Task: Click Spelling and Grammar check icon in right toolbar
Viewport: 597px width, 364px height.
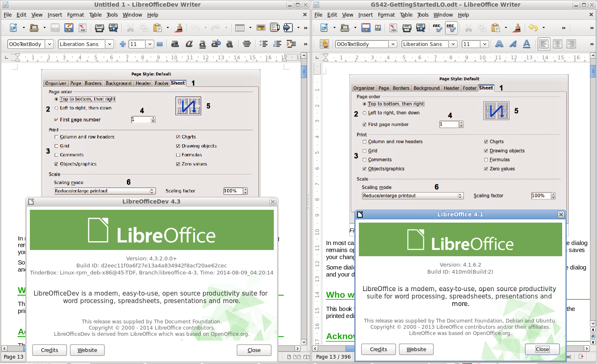Action: (437, 28)
